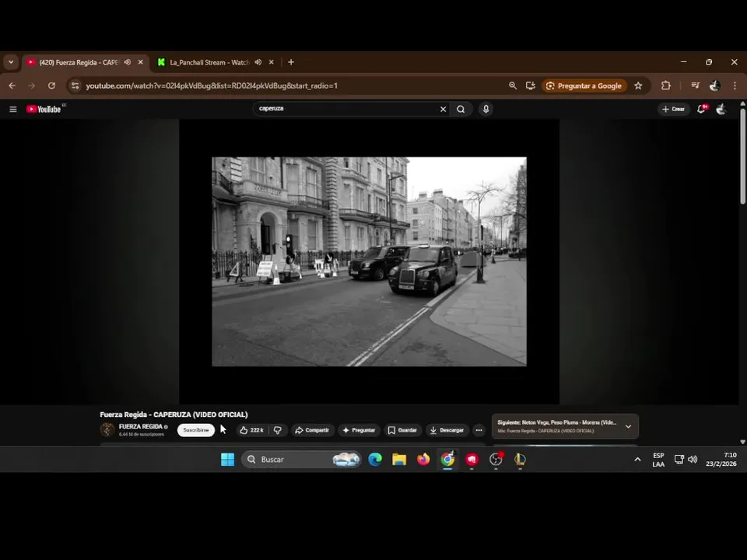The height and width of the screenshot is (560, 747).
Task: Open the Chrome profile avatar
Action: (714, 86)
